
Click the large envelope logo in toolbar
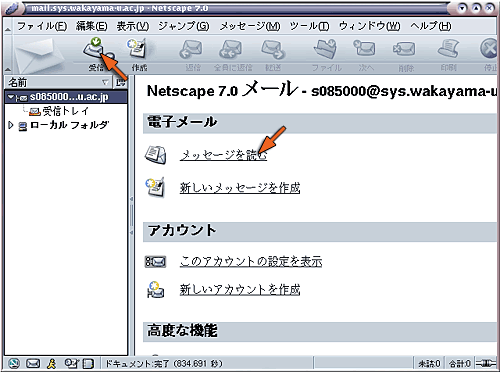pyautogui.click(x=39, y=55)
